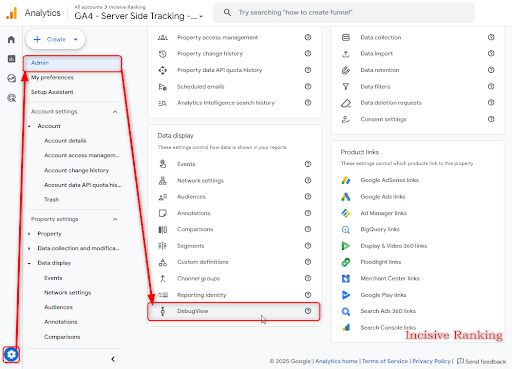Expand the Property tree node
The height and width of the screenshot is (369, 512).
pyautogui.click(x=29, y=234)
